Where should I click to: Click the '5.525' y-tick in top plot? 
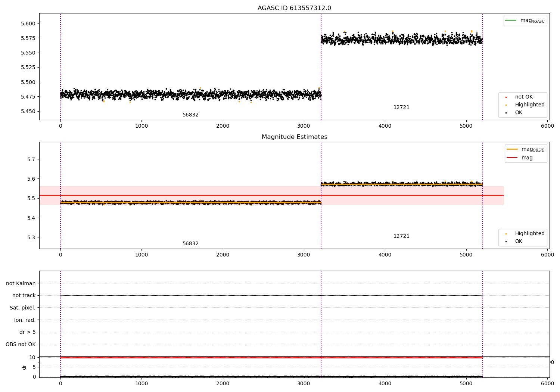[28, 67]
